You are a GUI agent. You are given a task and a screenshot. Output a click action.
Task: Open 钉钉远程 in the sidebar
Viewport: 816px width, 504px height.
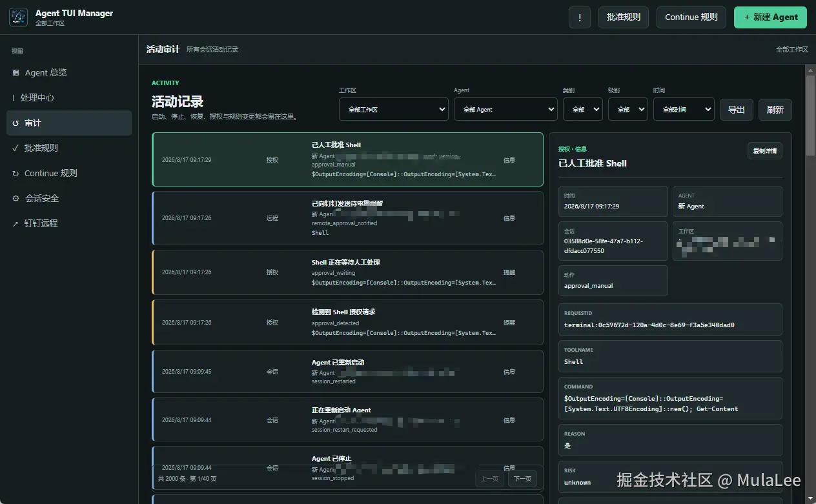[69, 223]
